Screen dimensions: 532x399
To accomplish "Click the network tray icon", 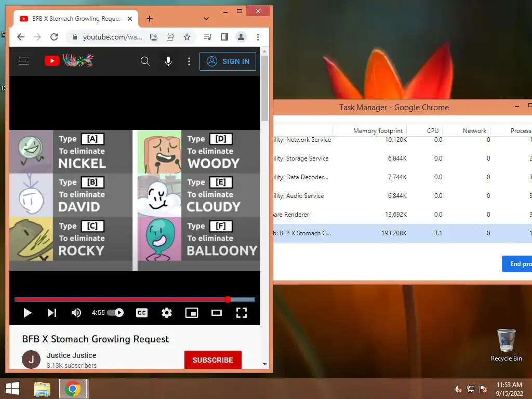I will tap(471, 389).
